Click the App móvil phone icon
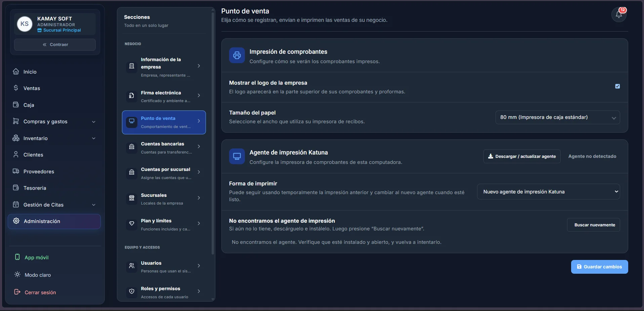The image size is (644, 311). pos(17,257)
